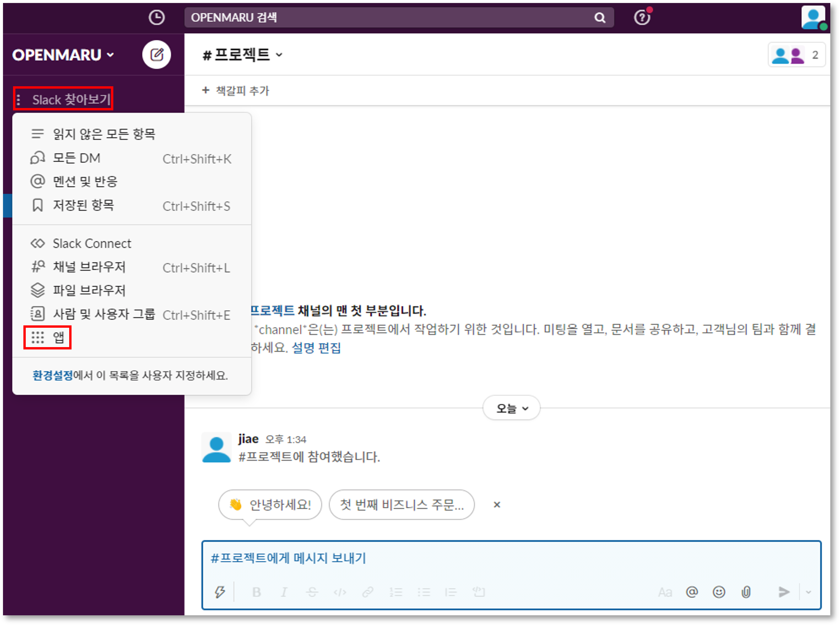Screen dimensions: 840x625
Task: Expand the 오늘 date dropdown
Action: 511,408
